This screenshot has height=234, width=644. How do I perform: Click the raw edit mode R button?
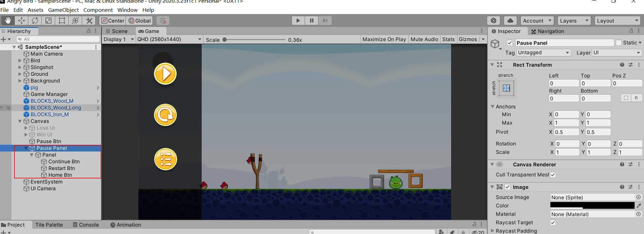coord(636,98)
